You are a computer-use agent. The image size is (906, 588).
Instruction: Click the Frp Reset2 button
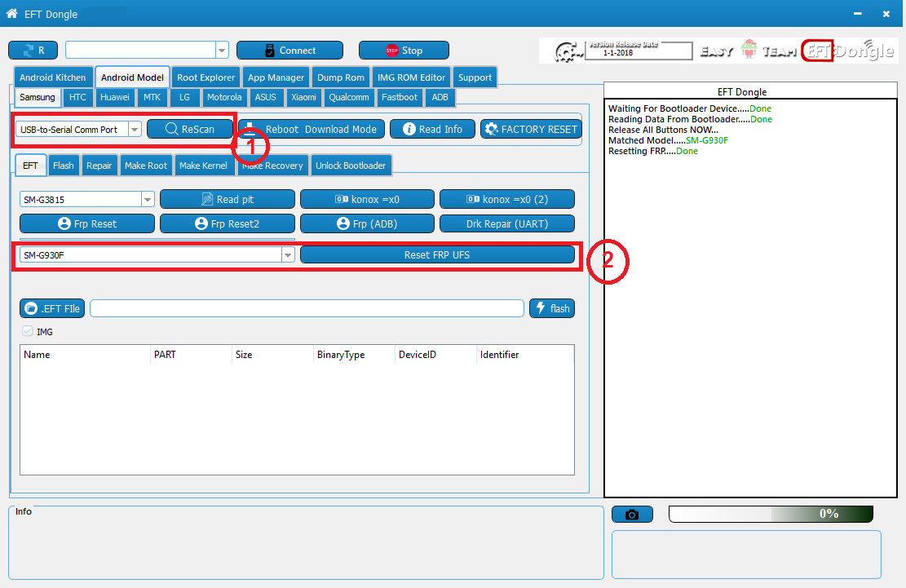pyautogui.click(x=227, y=223)
